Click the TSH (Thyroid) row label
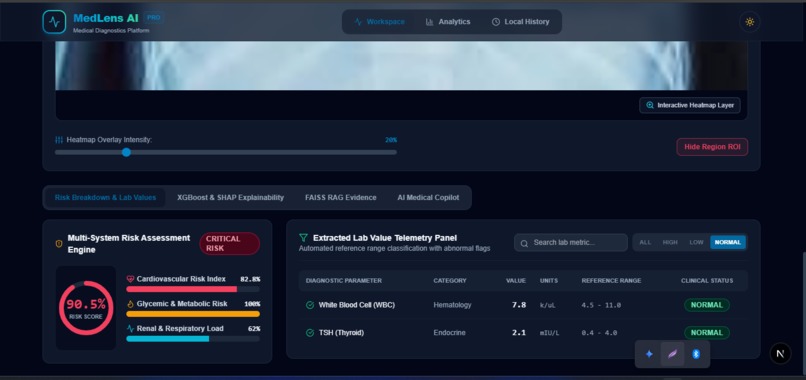 [341, 333]
